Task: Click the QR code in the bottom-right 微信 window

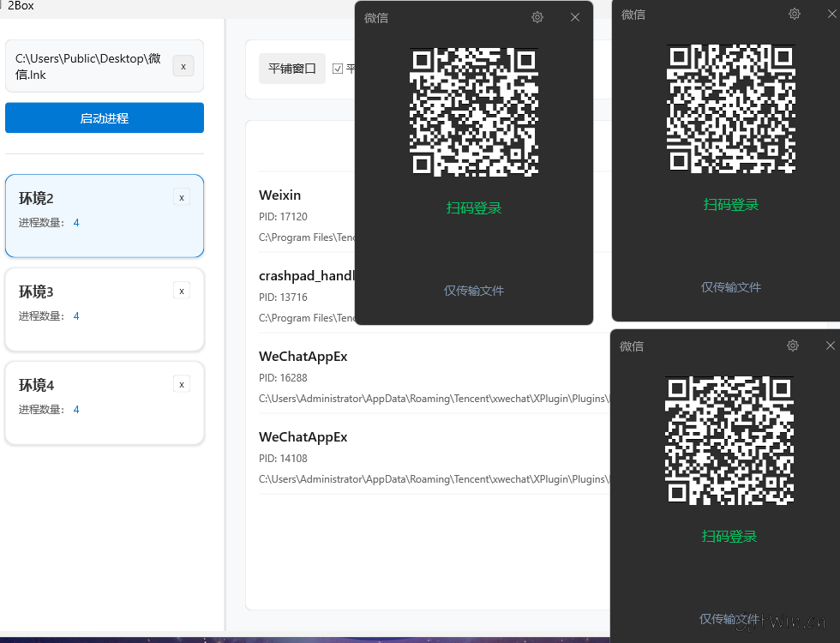Action: click(729, 441)
